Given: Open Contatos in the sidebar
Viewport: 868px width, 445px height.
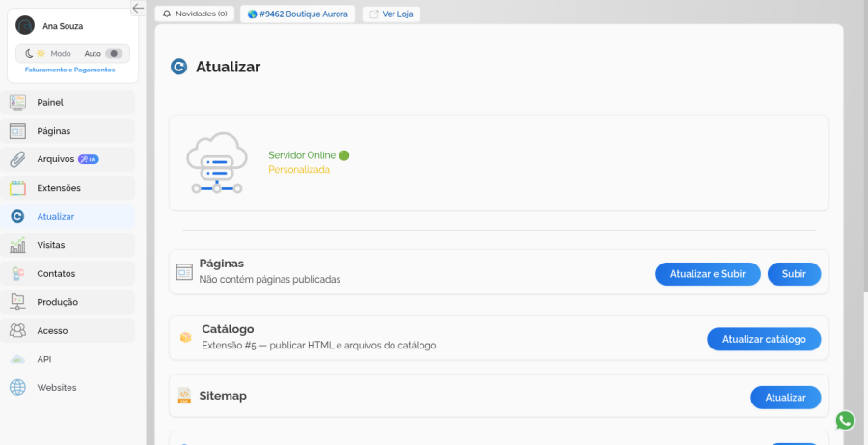Looking at the screenshot, I should tap(68, 274).
